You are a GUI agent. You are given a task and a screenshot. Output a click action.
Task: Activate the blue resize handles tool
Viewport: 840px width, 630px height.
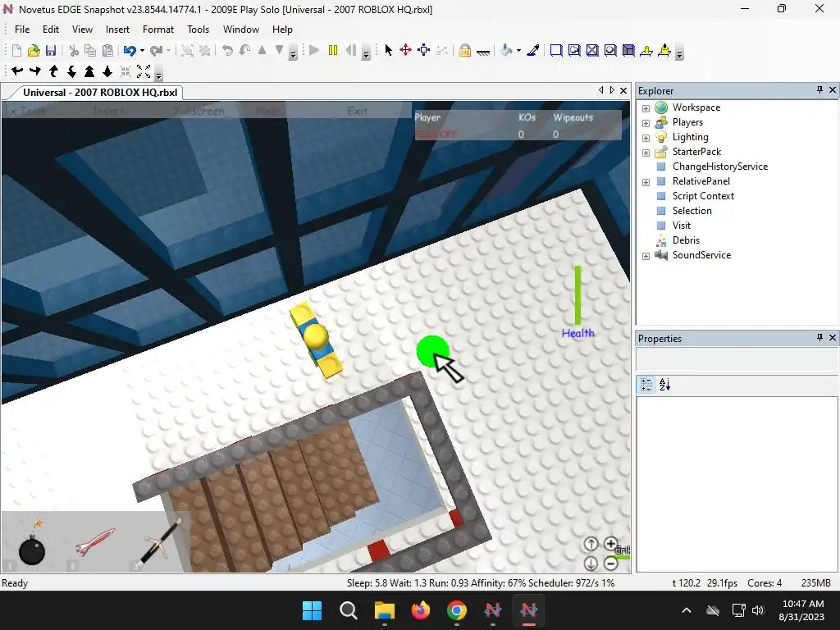pos(424,50)
